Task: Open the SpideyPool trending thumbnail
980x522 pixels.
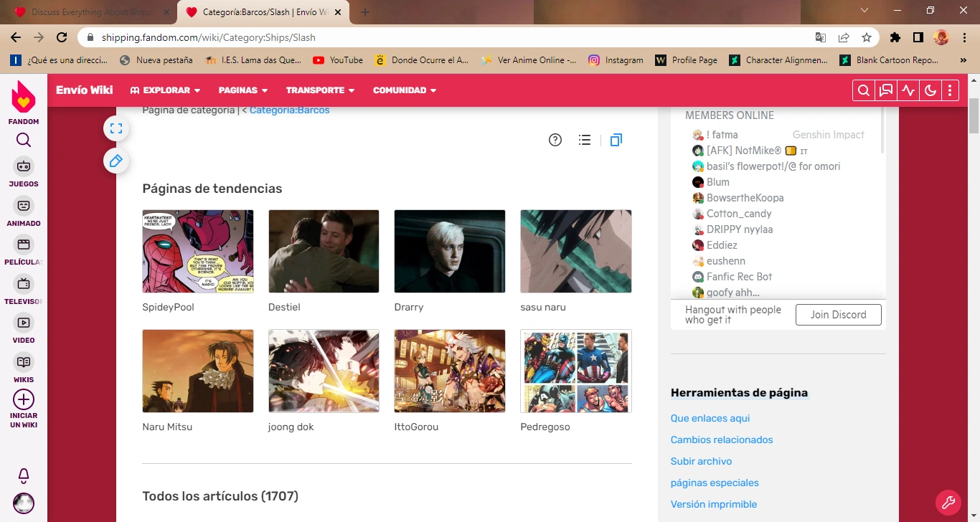Action: click(197, 251)
